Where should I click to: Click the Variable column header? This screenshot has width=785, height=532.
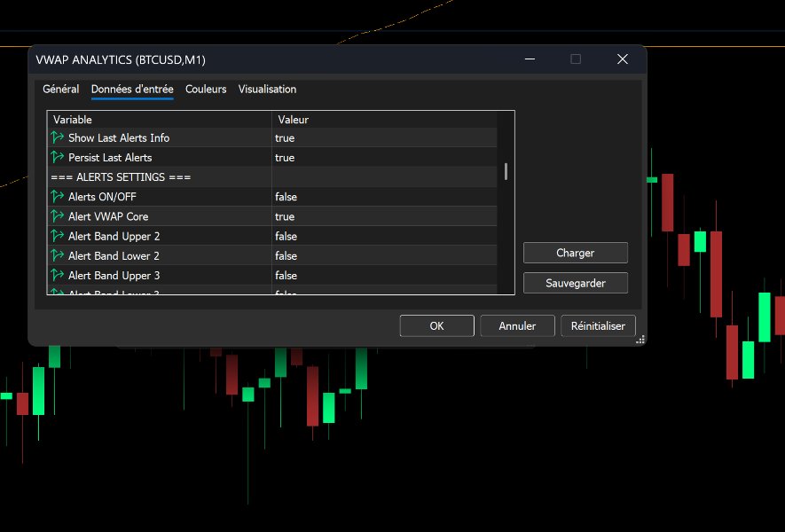click(x=160, y=120)
